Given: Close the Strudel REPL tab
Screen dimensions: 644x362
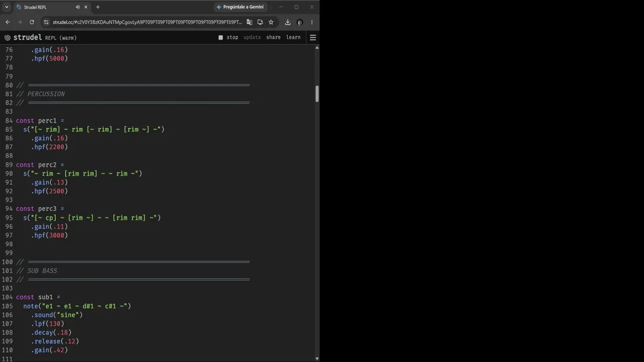Looking at the screenshot, I should tap(86, 7).
